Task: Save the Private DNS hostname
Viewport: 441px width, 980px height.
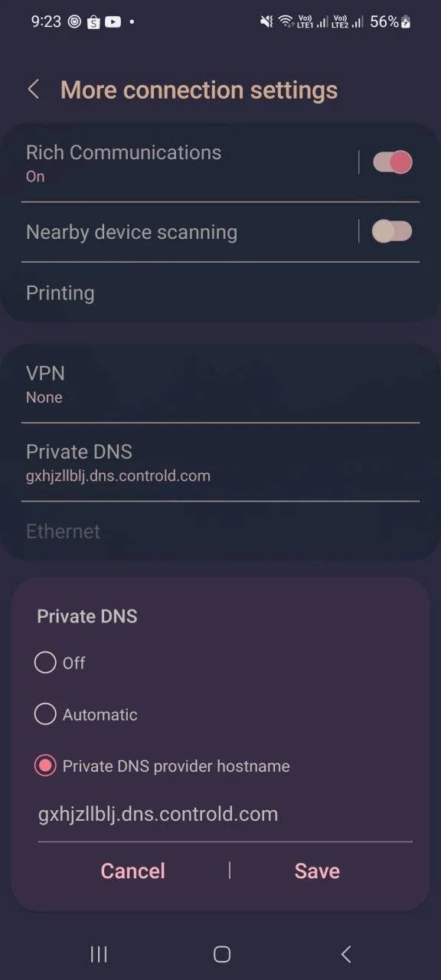Action: [x=317, y=871]
